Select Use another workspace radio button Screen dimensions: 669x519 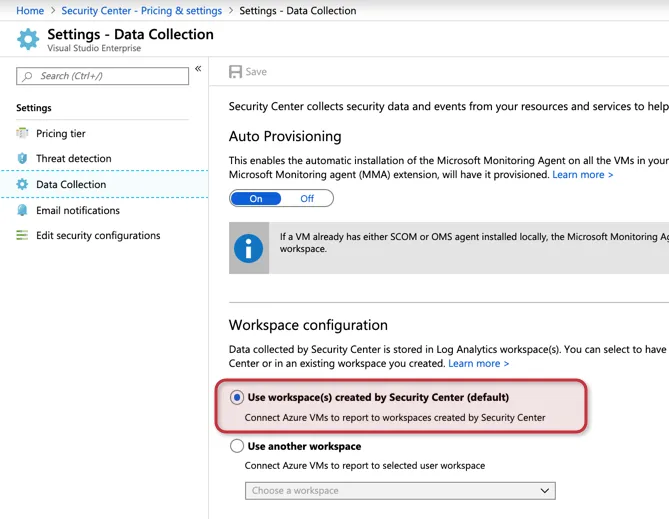237,446
